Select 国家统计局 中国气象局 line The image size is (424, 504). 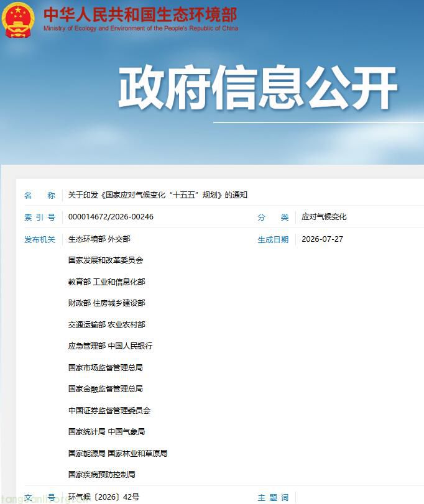(x=107, y=432)
